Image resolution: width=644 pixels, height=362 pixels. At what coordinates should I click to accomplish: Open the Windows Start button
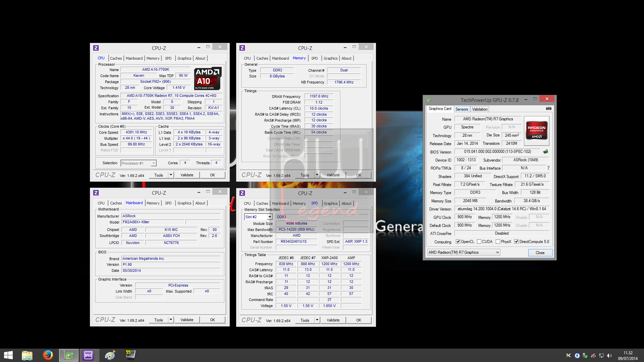8,355
